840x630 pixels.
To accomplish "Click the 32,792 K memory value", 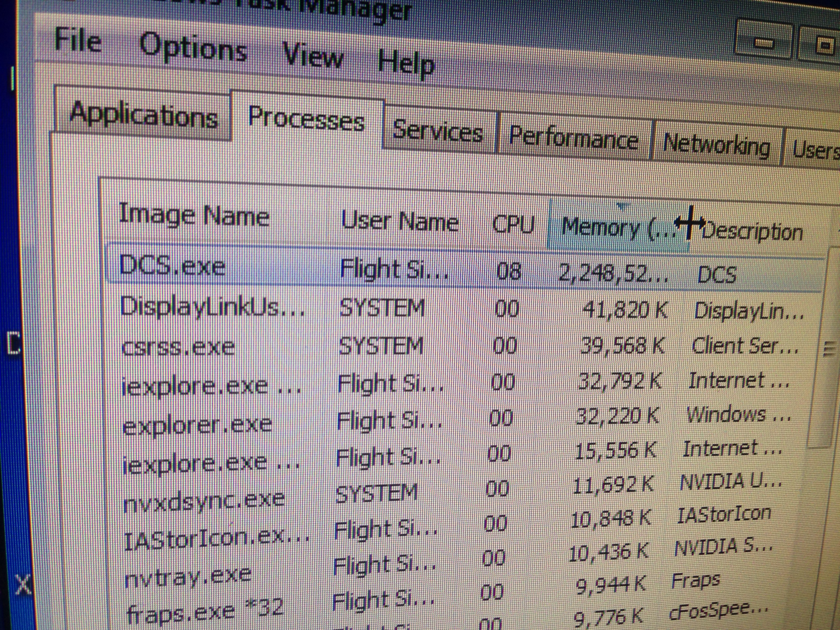I will point(620,381).
